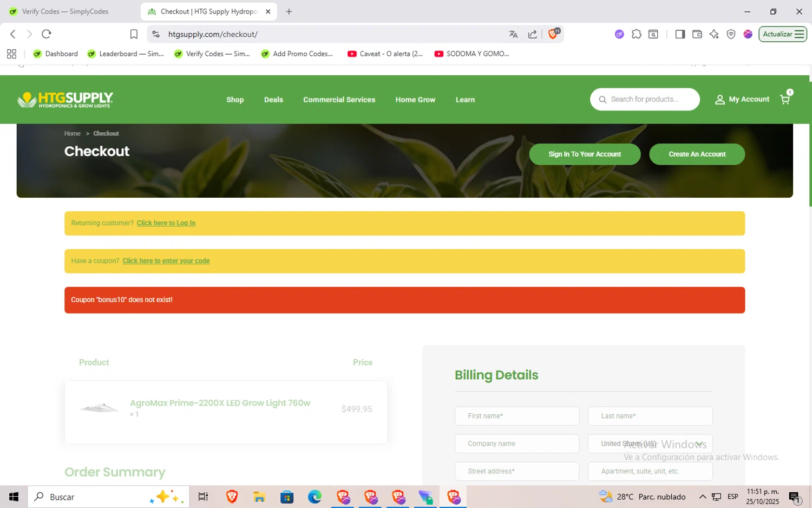Open the Shop menu
The image size is (812, 508).
point(235,100)
